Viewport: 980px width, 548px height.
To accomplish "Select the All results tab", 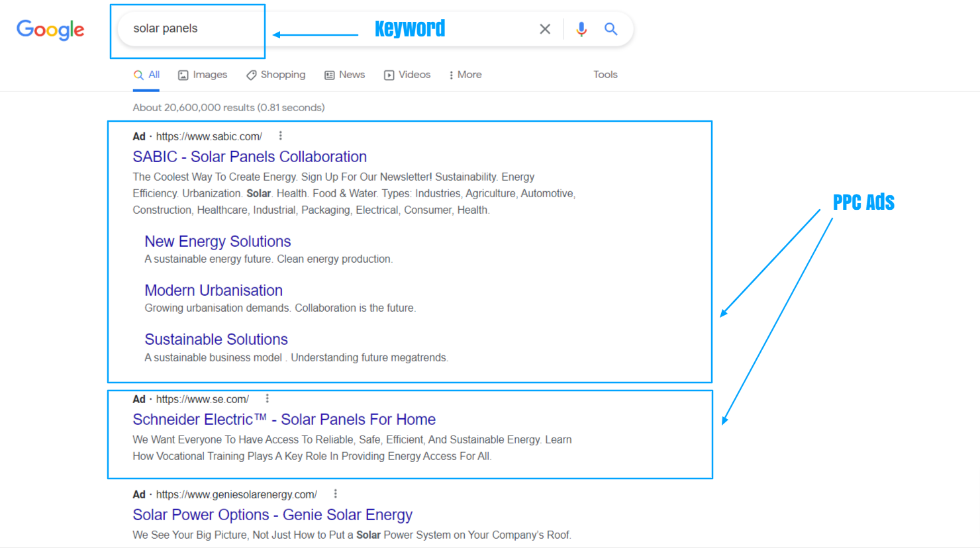I will pyautogui.click(x=146, y=75).
